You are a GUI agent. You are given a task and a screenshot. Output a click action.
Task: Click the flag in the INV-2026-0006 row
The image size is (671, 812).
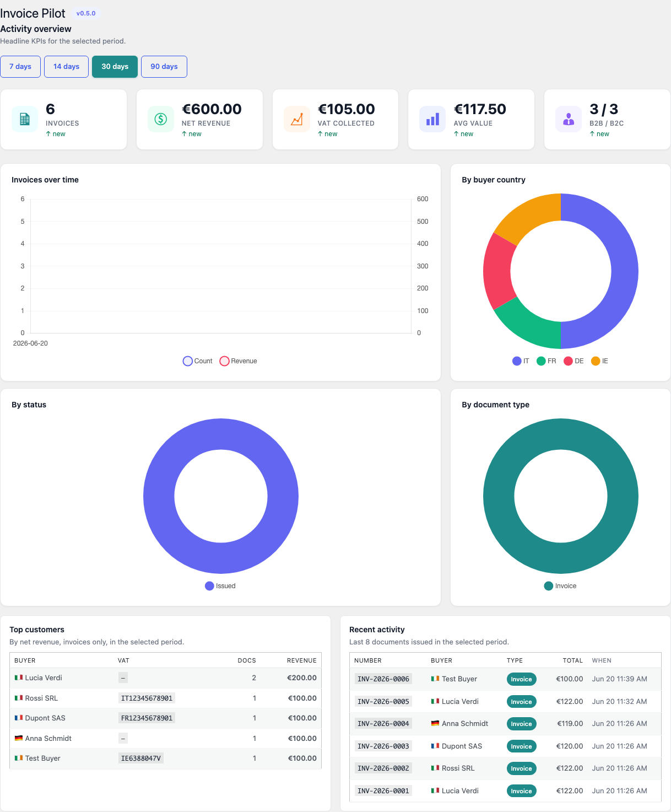[x=435, y=679]
